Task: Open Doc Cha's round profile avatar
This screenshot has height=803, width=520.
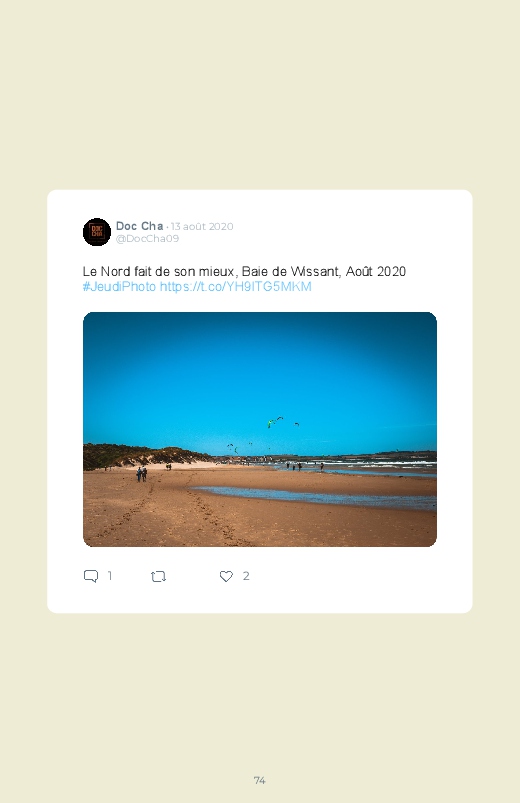Action: coord(97,232)
